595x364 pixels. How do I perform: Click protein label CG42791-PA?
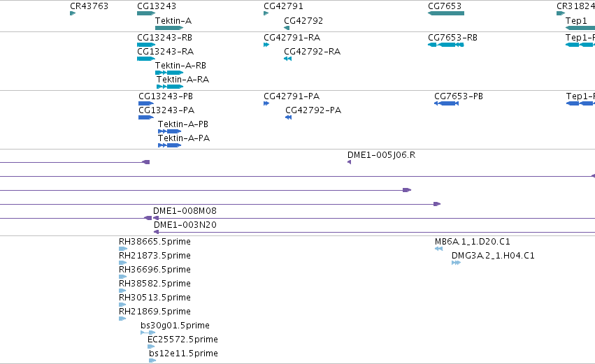[x=292, y=96]
